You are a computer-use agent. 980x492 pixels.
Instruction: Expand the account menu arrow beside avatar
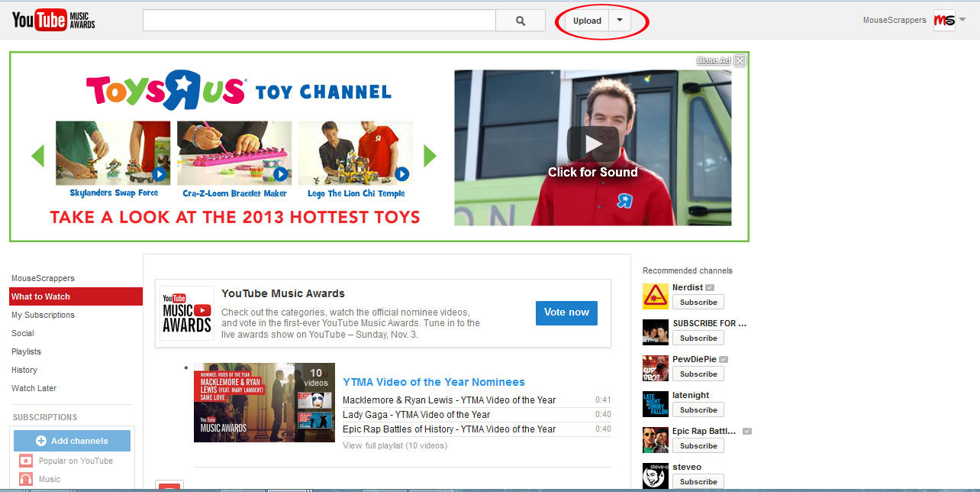point(962,21)
